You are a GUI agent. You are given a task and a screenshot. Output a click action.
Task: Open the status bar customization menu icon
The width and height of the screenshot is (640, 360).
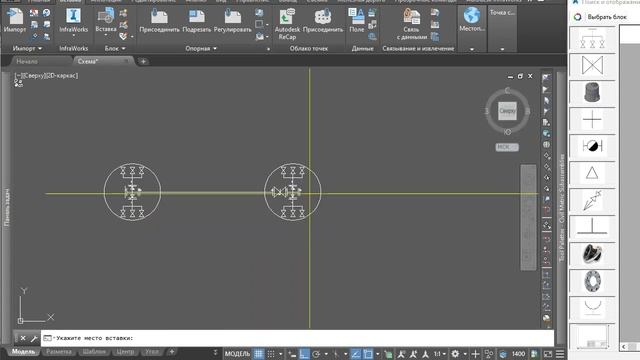point(560,353)
